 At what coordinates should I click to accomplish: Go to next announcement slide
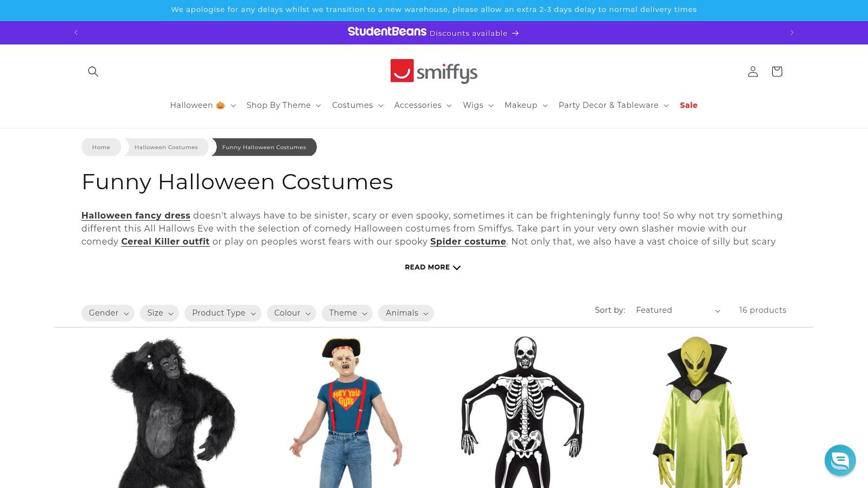pos(792,33)
